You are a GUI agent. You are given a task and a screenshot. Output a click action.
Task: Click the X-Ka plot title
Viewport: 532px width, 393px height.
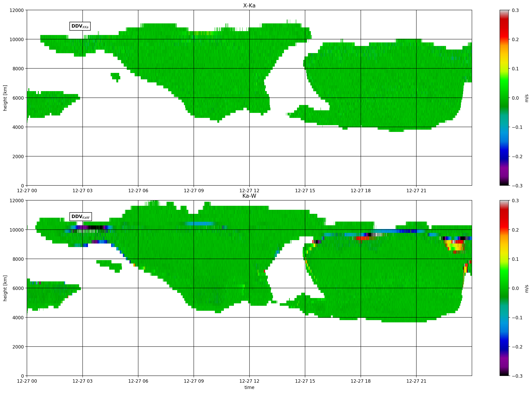[249, 5]
